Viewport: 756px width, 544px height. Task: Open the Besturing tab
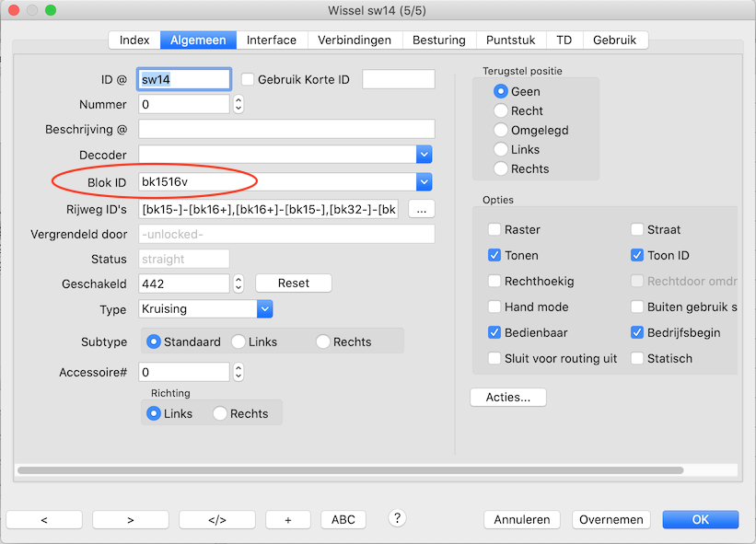click(x=438, y=41)
